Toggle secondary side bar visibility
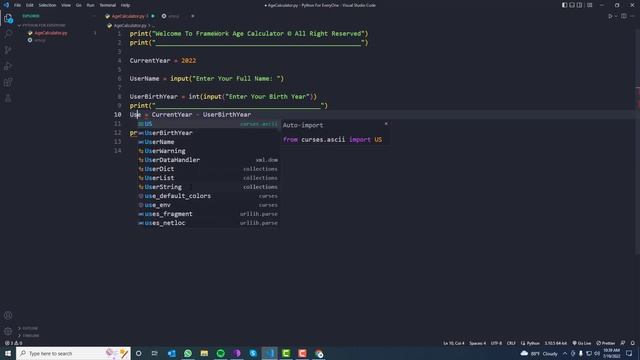The width and height of the screenshot is (640, 360). [x=579, y=5]
